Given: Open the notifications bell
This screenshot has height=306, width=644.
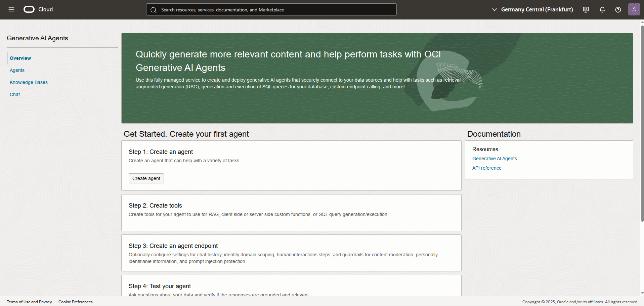Looking at the screenshot, I should [602, 10].
